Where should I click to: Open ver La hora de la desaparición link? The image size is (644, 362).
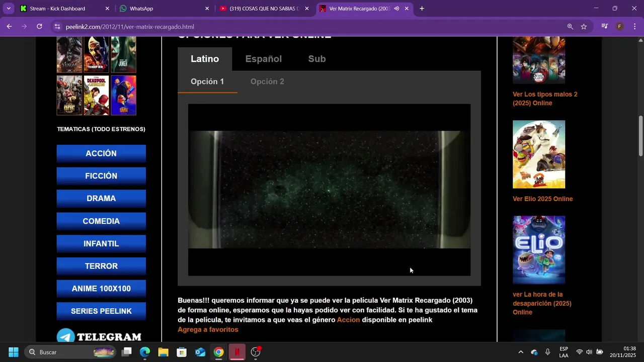(542, 303)
